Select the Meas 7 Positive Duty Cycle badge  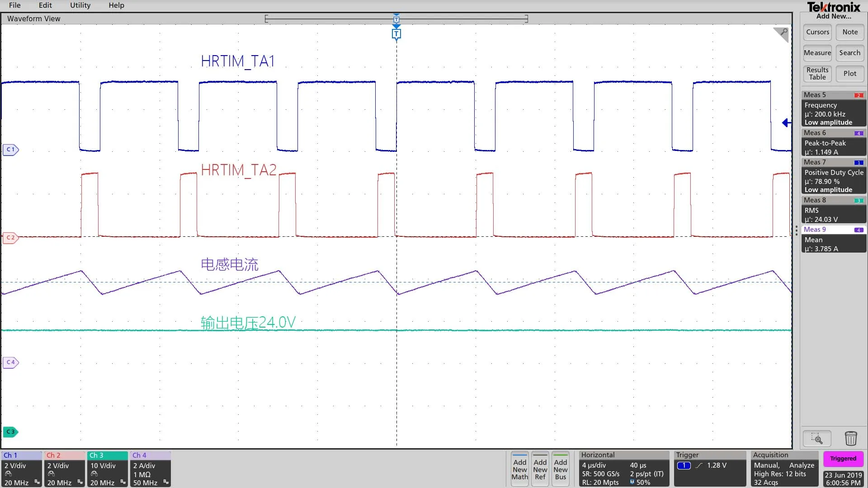834,176
